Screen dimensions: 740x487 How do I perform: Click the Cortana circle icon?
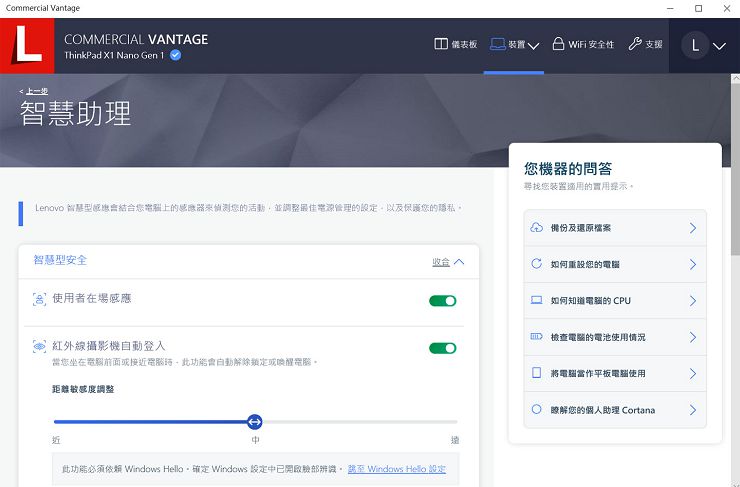click(x=537, y=409)
